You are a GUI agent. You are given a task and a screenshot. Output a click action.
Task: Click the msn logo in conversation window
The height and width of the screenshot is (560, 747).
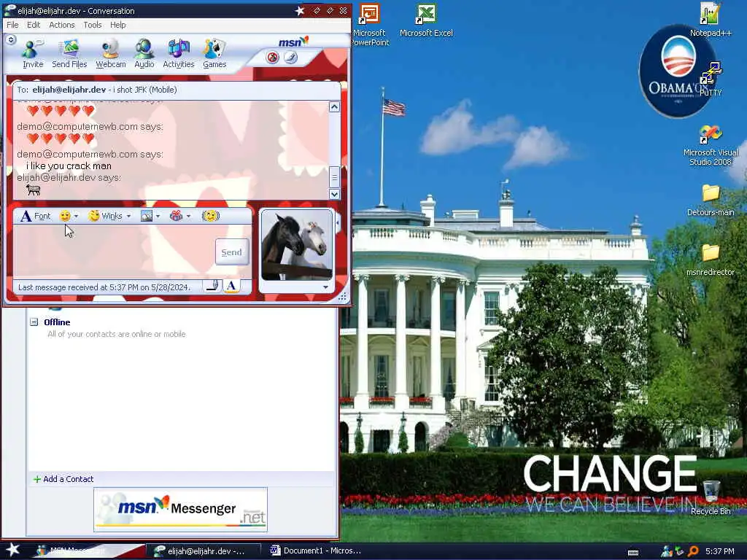293,42
